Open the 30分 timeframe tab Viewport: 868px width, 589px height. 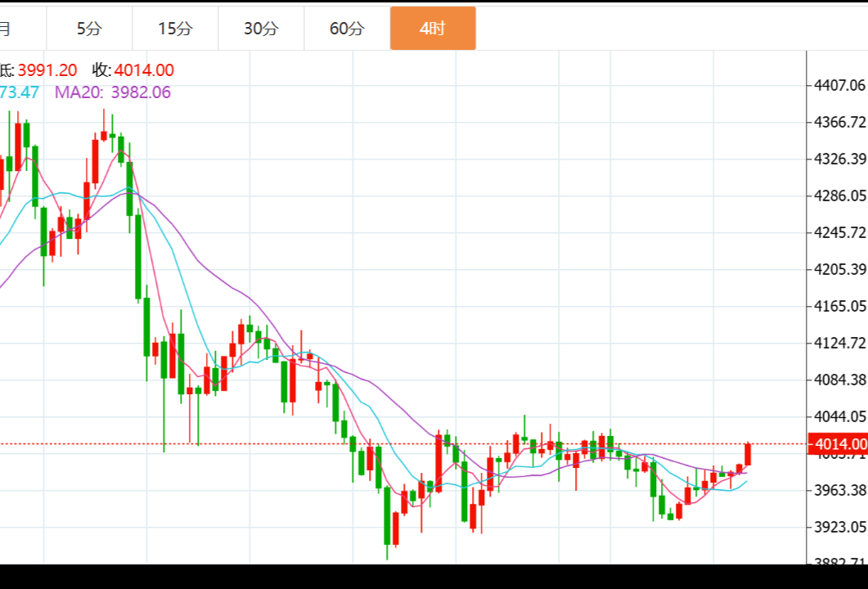tap(261, 29)
